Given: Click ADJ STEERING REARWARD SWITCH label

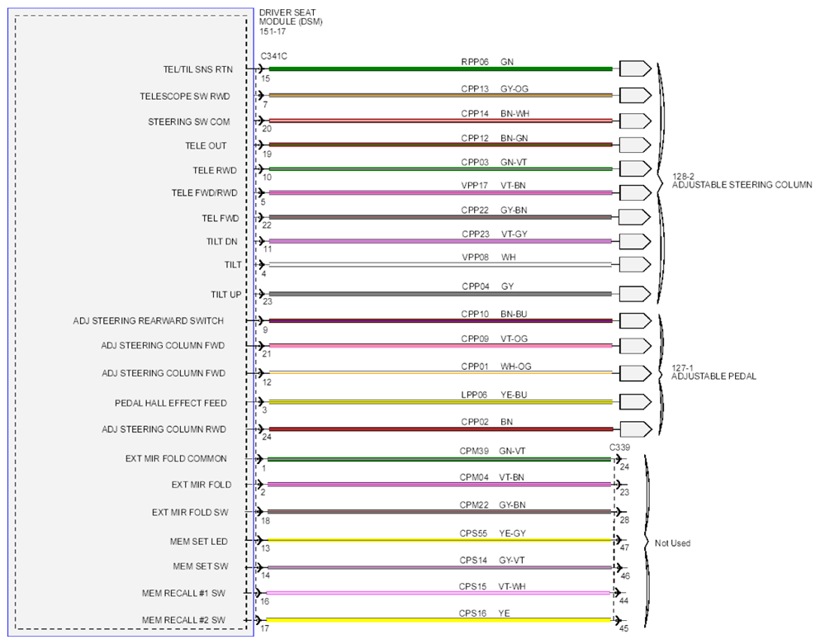Looking at the screenshot, I should [x=149, y=321].
